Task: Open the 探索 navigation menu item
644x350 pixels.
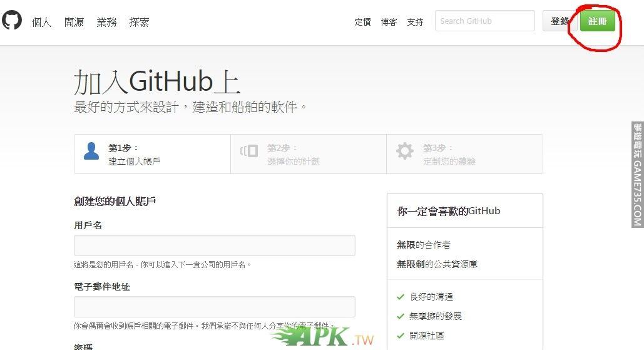Action: click(139, 22)
